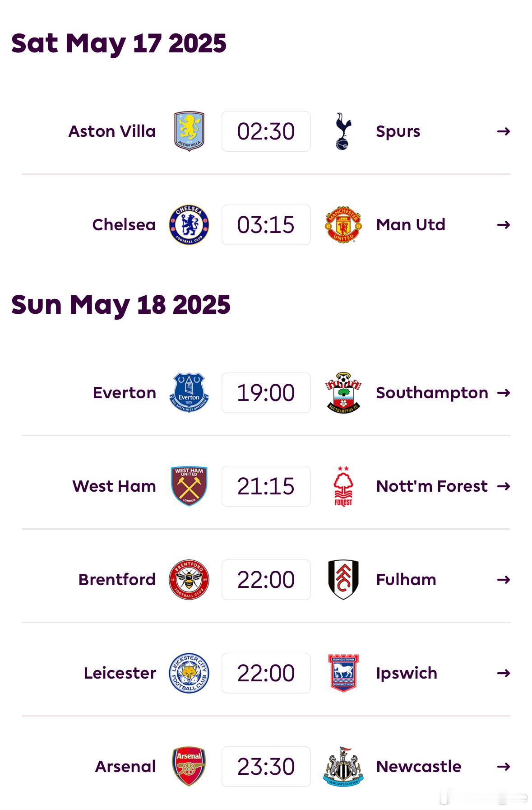Click the Aston Villa club crest
Screen dimensions: 532x810
189,131
